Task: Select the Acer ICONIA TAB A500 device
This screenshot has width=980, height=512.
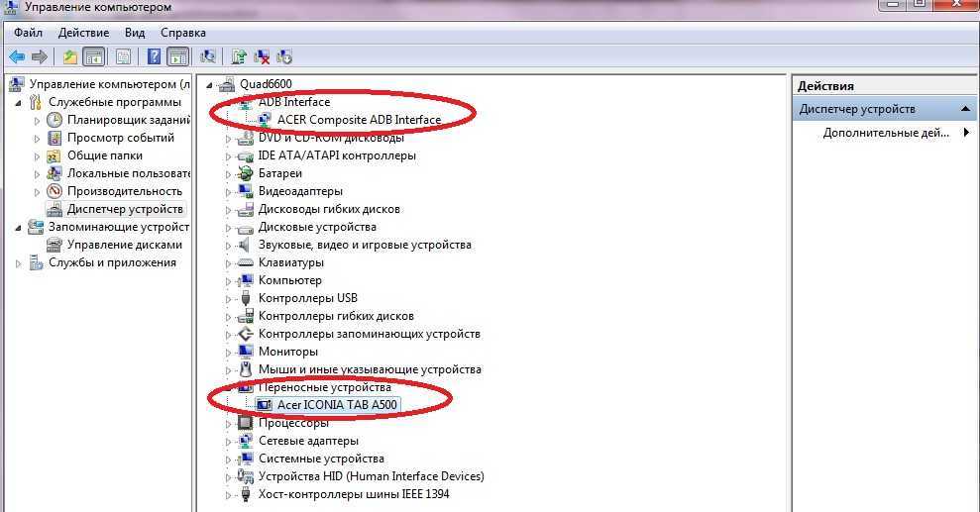Action: point(337,405)
